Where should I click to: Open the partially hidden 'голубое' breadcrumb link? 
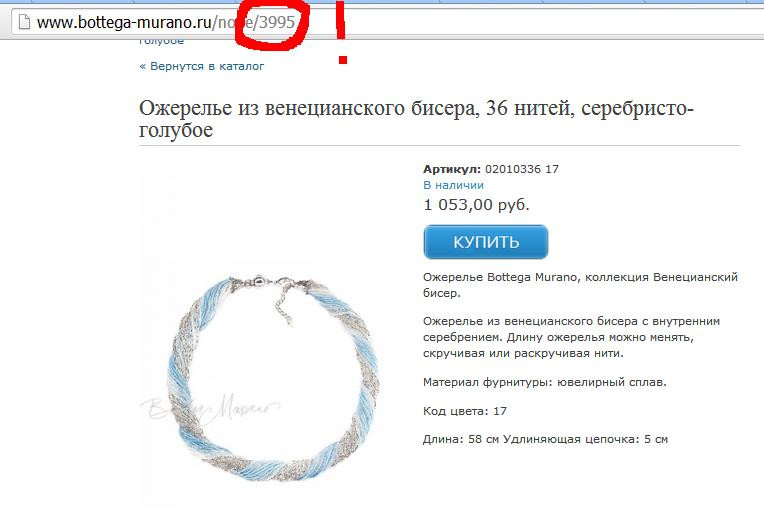pyautogui.click(x=161, y=41)
